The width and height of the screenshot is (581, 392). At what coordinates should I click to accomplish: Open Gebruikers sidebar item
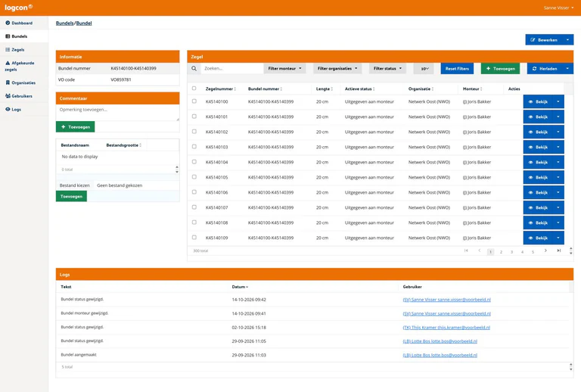(19, 96)
